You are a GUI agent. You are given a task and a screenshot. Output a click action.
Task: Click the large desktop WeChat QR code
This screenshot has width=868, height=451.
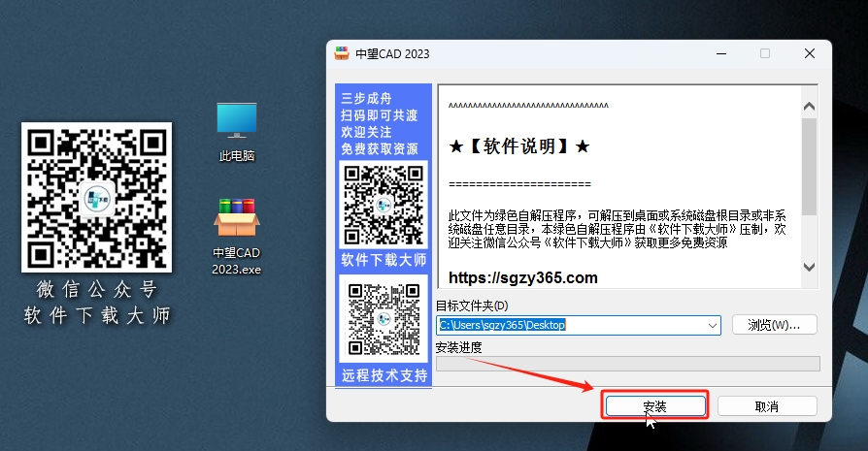(96, 197)
